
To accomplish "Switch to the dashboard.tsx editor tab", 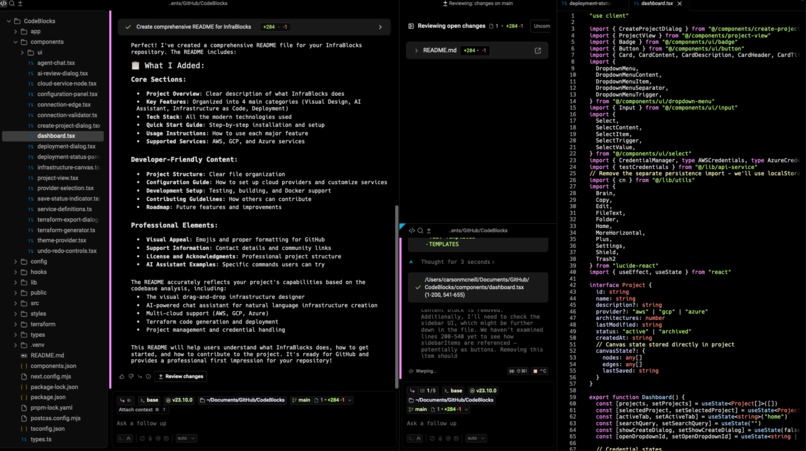I will coord(656,4).
